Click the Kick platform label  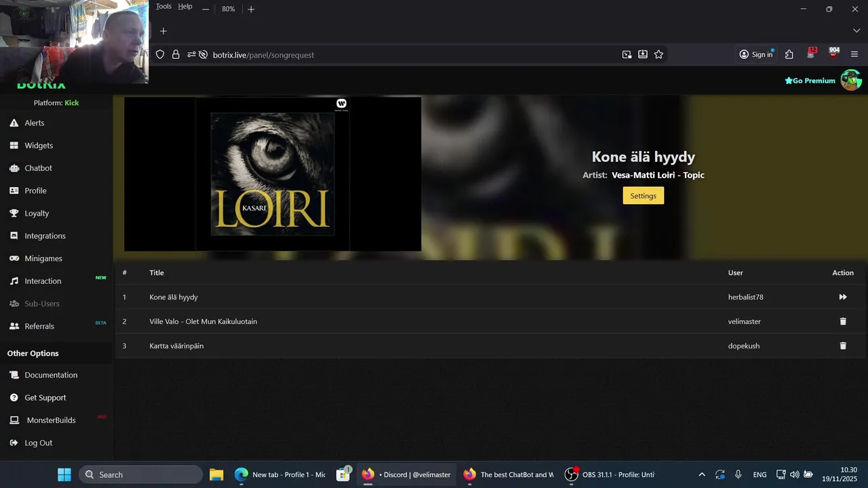(71, 103)
